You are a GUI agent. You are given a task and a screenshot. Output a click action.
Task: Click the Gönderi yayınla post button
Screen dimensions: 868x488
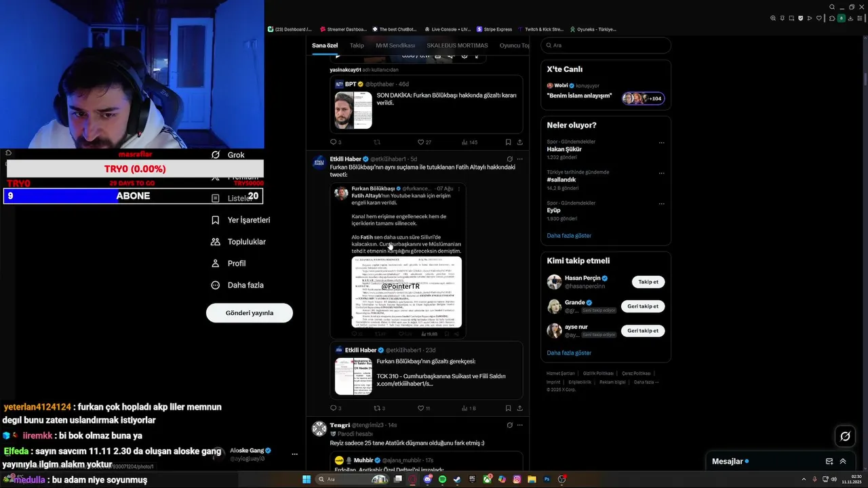click(250, 313)
